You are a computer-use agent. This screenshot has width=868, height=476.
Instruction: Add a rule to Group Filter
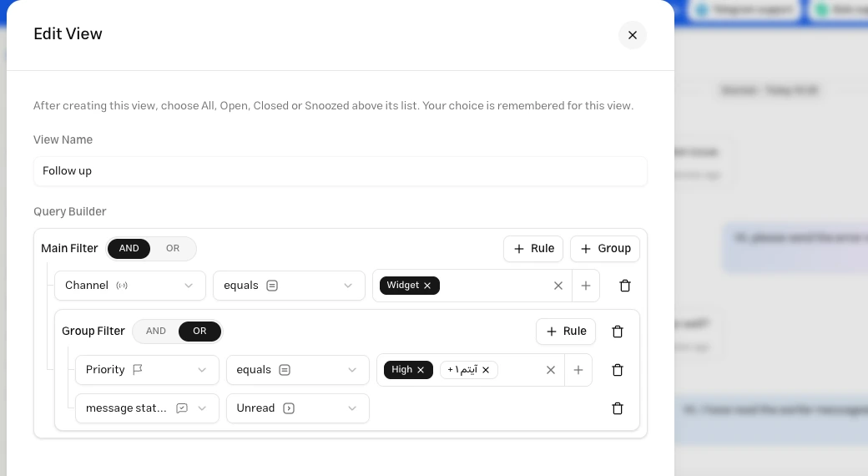566,332
